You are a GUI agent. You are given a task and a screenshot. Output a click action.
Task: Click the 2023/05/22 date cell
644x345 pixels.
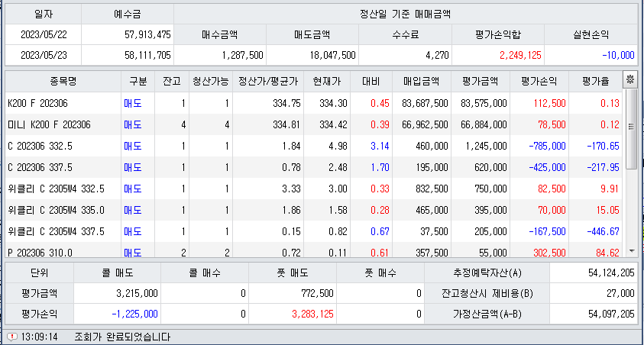[x=44, y=34]
